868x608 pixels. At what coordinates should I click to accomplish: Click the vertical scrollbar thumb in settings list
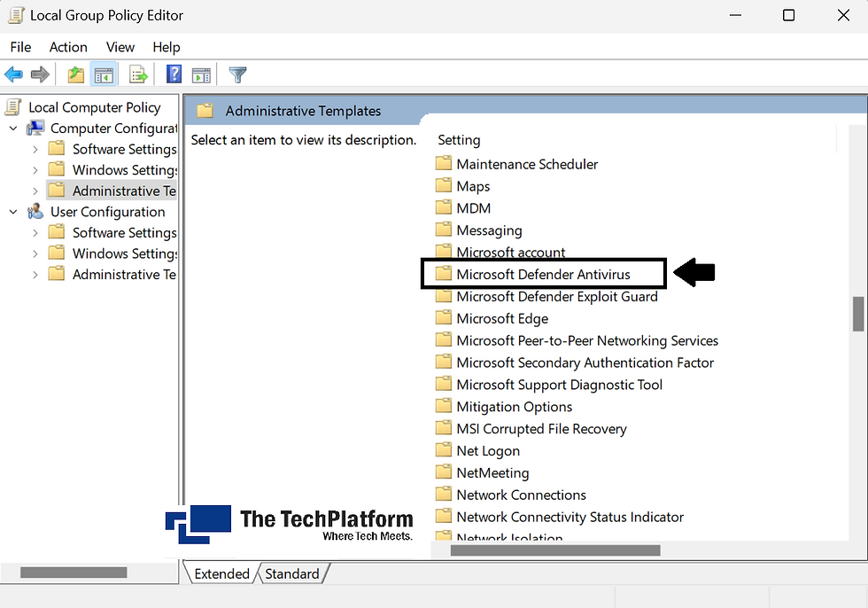click(858, 314)
